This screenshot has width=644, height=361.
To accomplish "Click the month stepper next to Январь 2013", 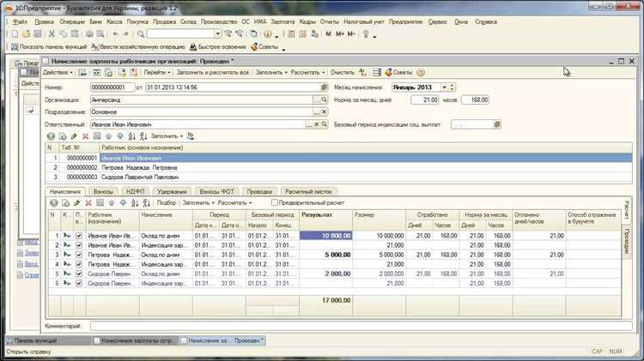I will (452, 87).
